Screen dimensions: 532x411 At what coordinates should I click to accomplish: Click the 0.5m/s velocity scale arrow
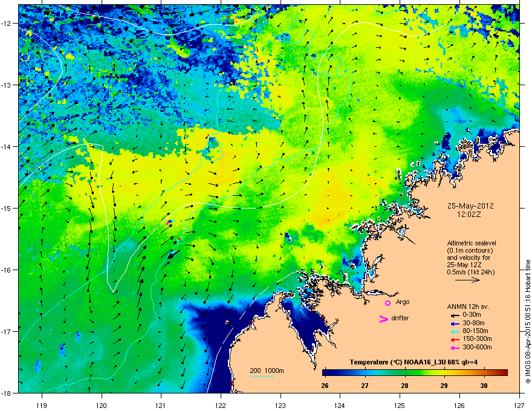[467, 280]
